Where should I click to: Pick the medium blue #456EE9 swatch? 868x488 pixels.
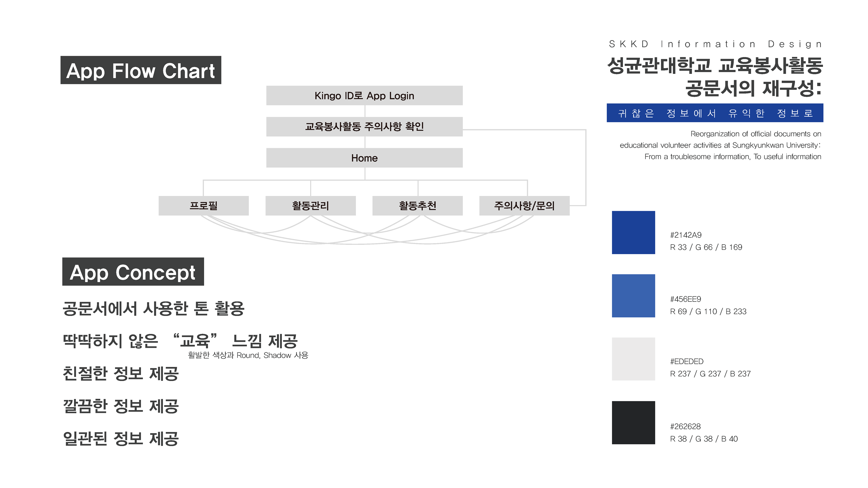633,296
